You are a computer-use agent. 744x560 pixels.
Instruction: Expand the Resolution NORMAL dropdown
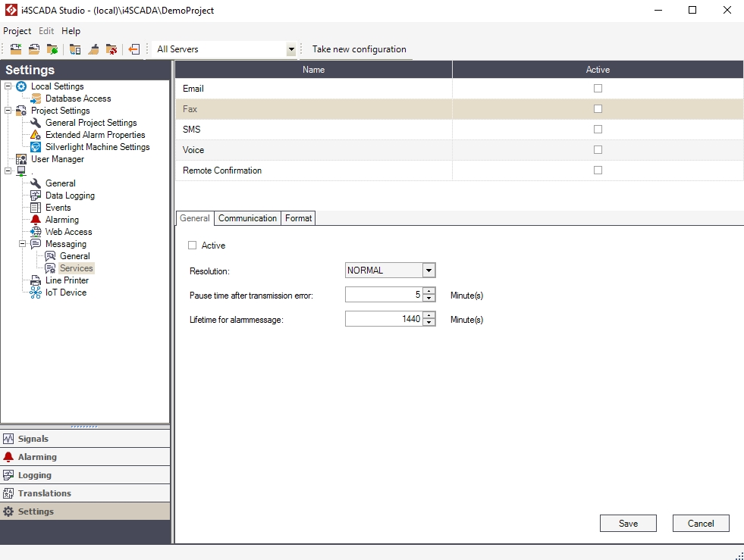point(429,271)
